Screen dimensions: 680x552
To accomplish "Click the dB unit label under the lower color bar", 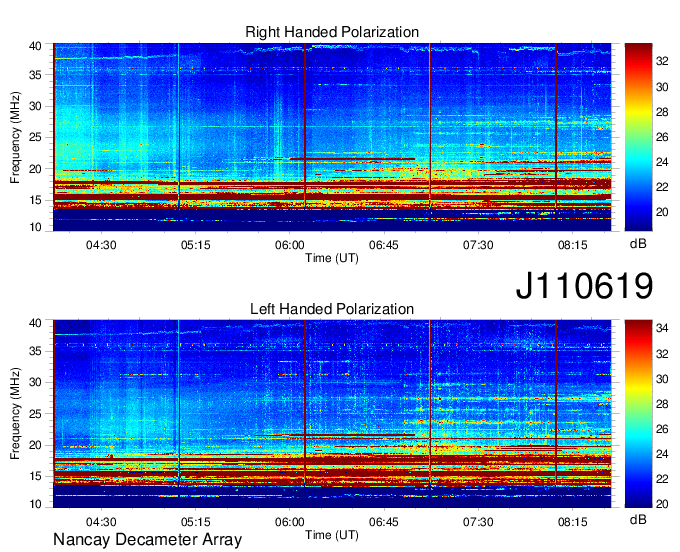I will coord(638,519).
